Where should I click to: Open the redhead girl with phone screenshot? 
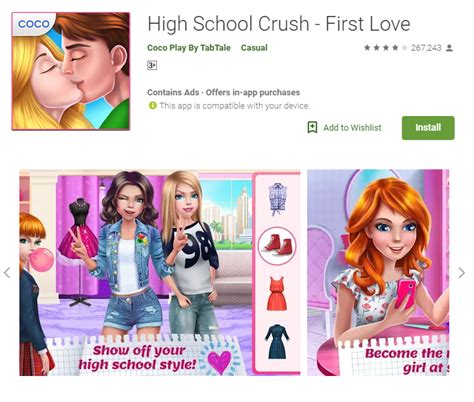tap(378, 273)
